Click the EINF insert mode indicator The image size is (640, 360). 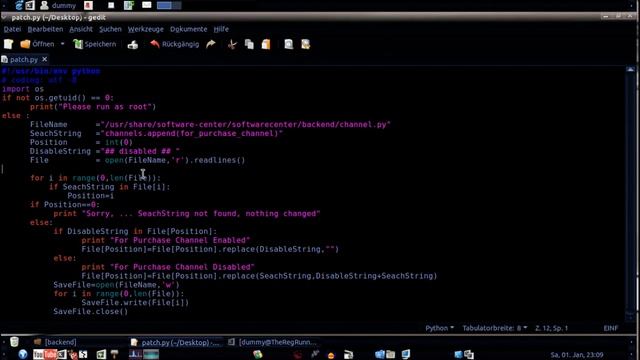[611, 328]
